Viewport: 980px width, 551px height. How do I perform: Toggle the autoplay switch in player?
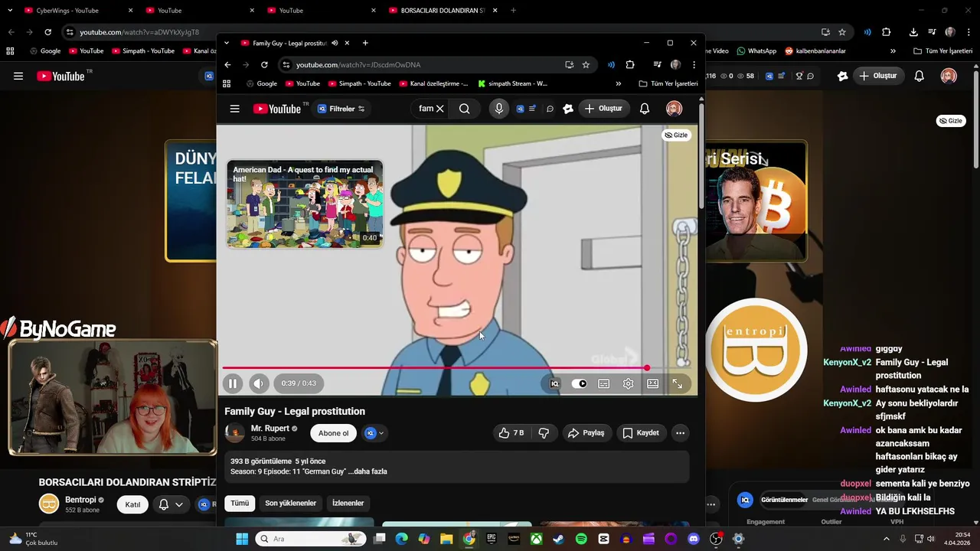tap(580, 384)
